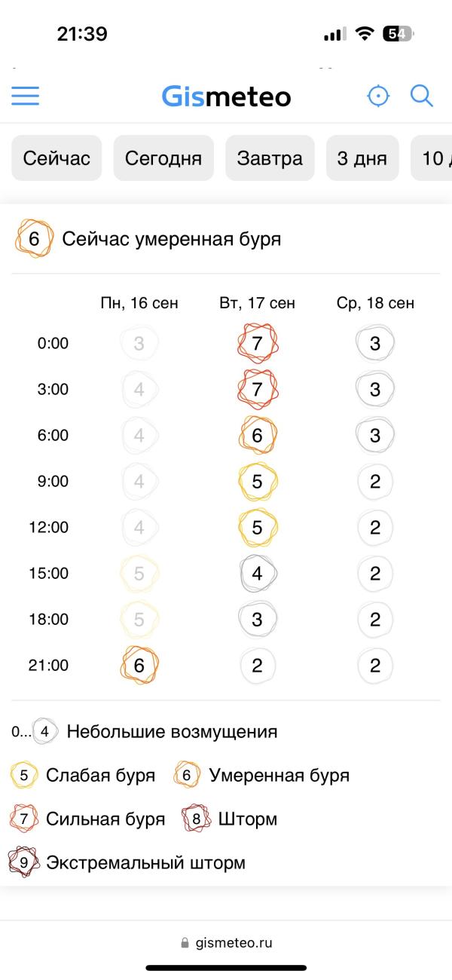The height and width of the screenshot is (980, 452).
Task: Tap the Вт, 17 сен column header
Action: pyautogui.click(x=257, y=303)
